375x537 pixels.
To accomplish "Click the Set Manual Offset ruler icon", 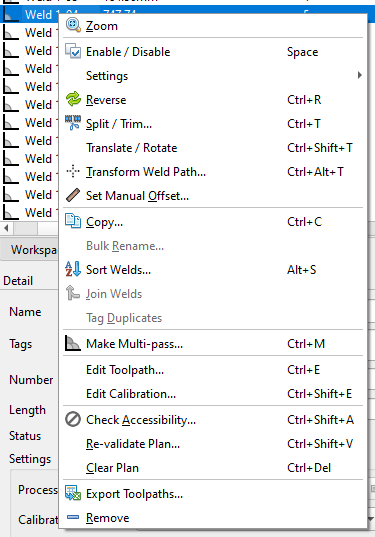I will [73, 195].
